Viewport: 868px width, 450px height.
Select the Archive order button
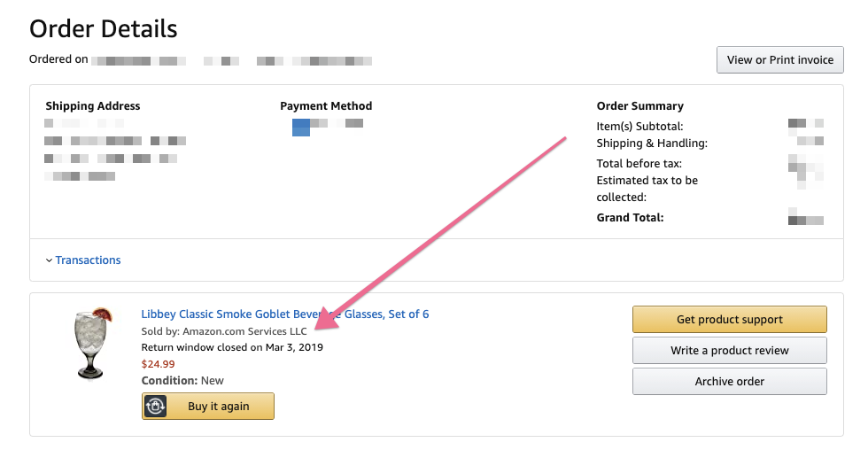[x=729, y=382]
